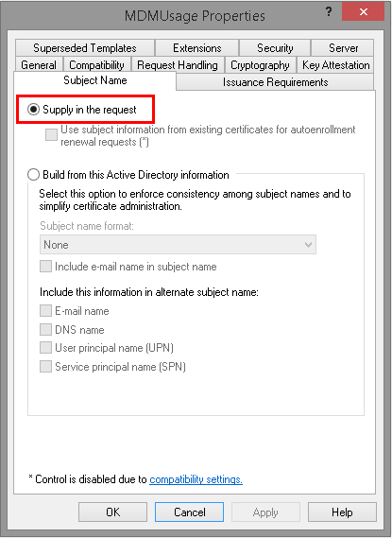Close the MDMUsage Properties dialog
Screen dimensions: 392x538
point(363,12)
